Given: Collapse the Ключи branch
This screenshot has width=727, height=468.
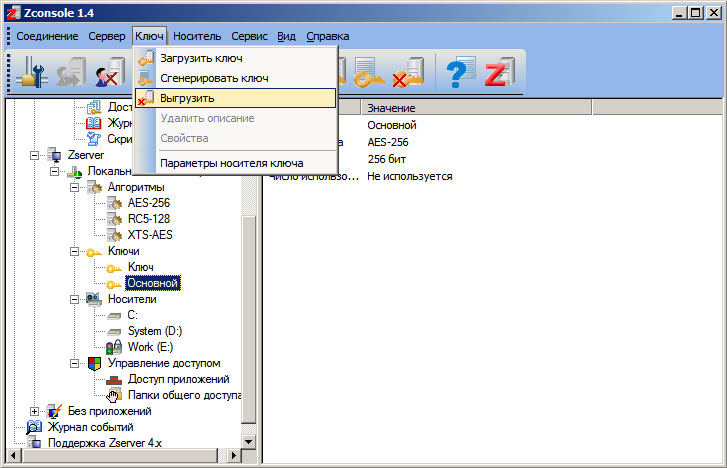Looking at the screenshot, I should (x=74, y=251).
